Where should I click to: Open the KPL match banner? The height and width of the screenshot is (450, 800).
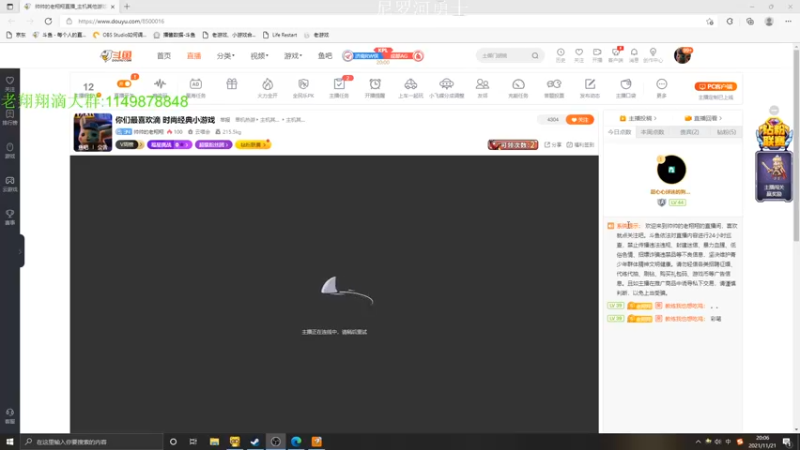(x=383, y=56)
